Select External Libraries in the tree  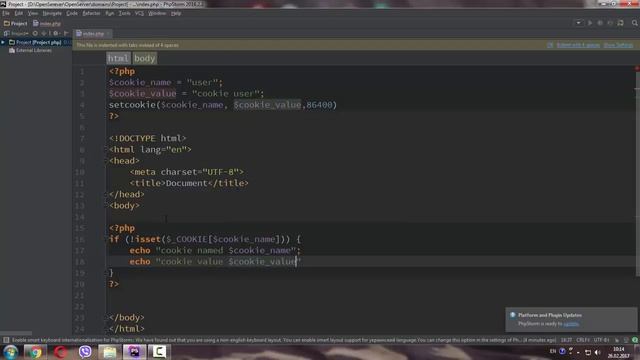tap(31, 51)
